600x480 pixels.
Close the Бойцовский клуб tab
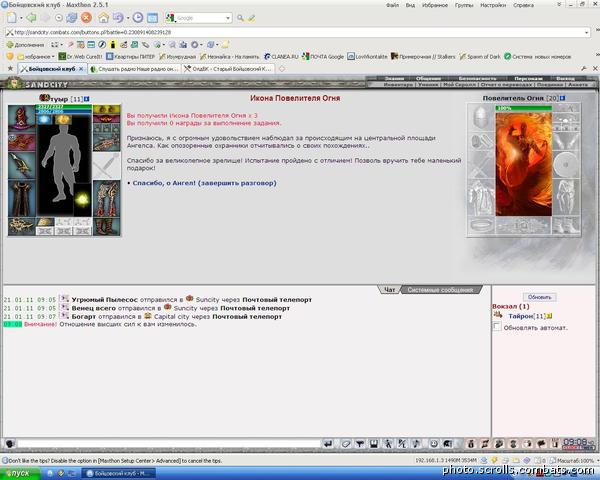click(81, 69)
